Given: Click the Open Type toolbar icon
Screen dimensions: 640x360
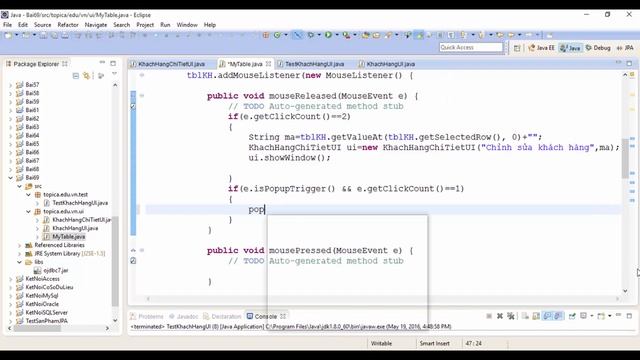Looking at the screenshot, I should point(365,35).
